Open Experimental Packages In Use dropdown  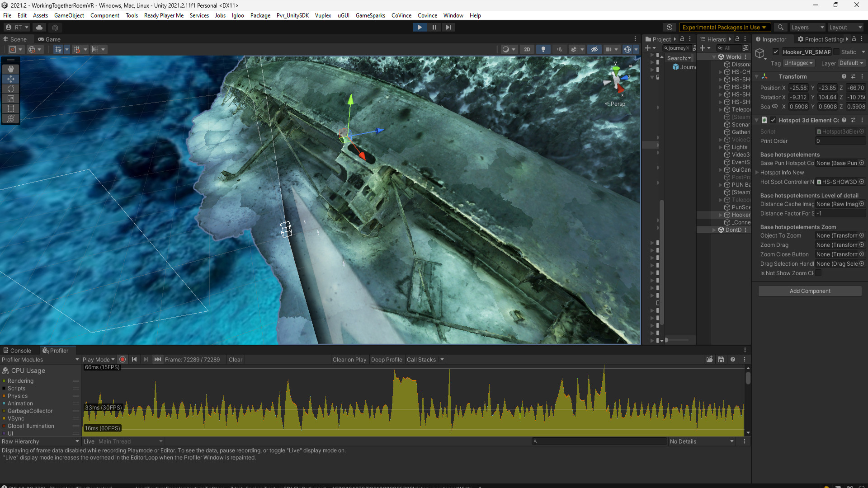pos(724,28)
